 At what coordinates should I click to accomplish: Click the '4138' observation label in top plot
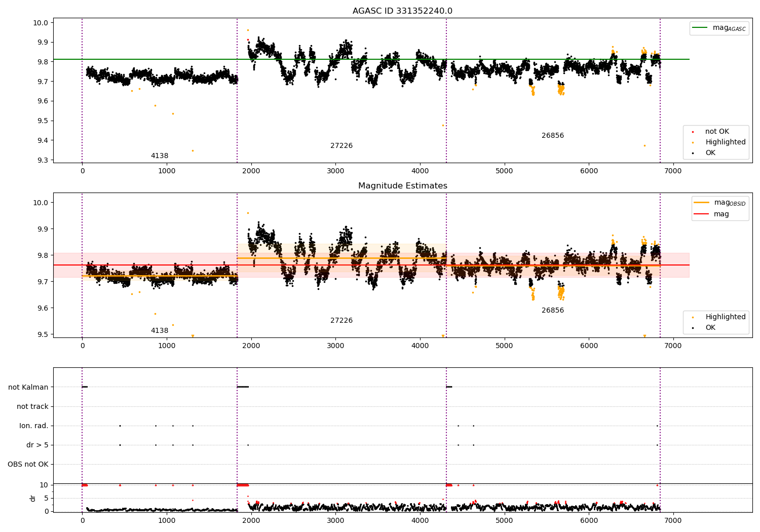click(160, 156)
